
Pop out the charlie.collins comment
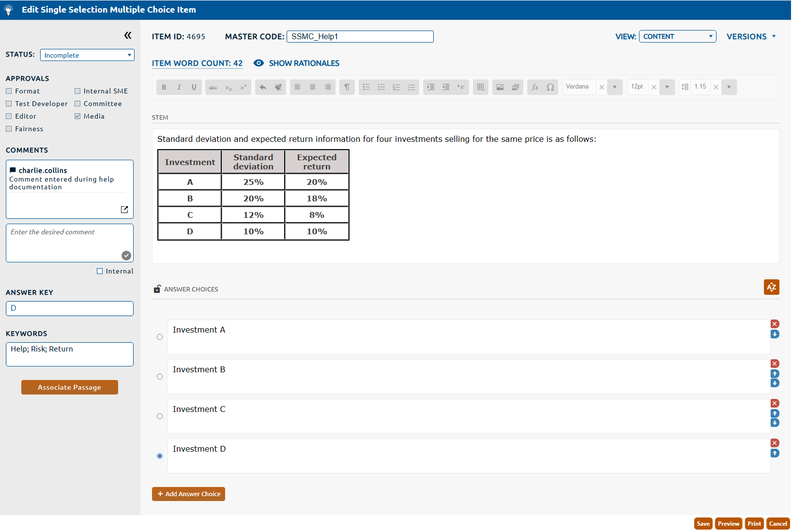pyautogui.click(x=124, y=210)
